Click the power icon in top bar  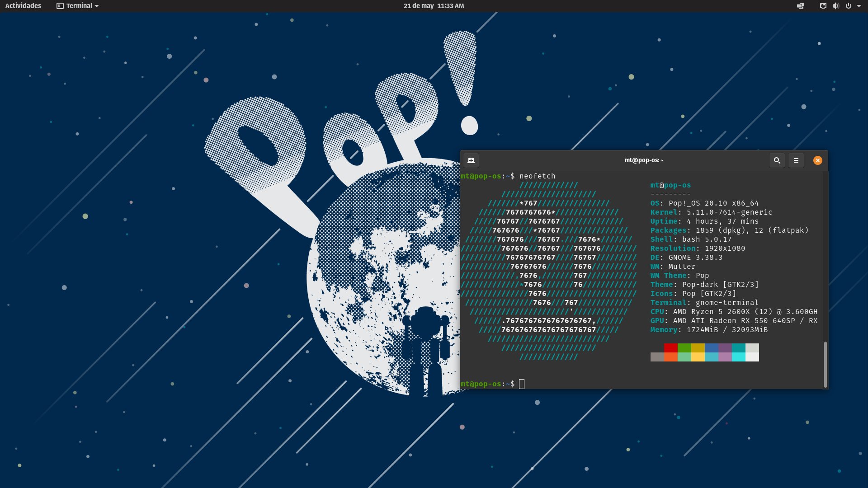coord(848,6)
